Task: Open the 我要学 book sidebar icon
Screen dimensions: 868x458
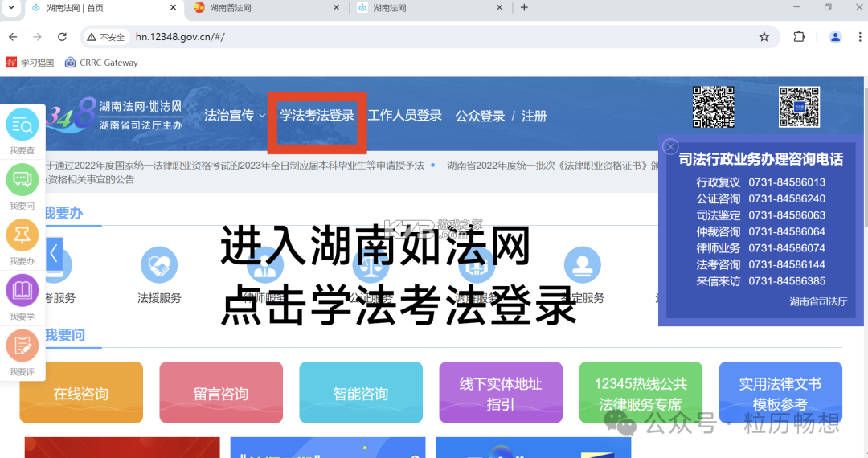Action: (x=23, y=290)
